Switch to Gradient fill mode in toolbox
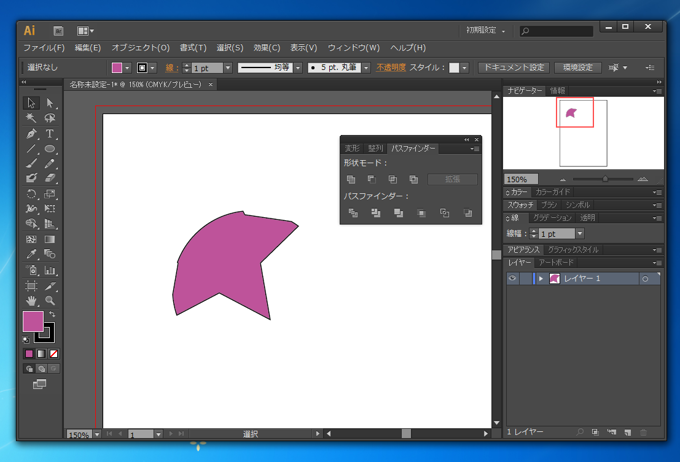Viewport: 680px width, 462px height. (x=41, y=354)
